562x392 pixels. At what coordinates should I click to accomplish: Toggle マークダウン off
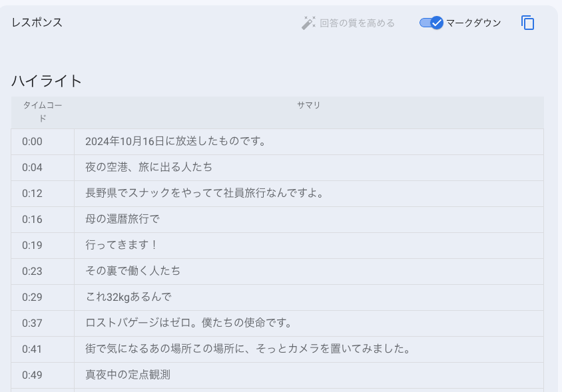pos(430,22)
